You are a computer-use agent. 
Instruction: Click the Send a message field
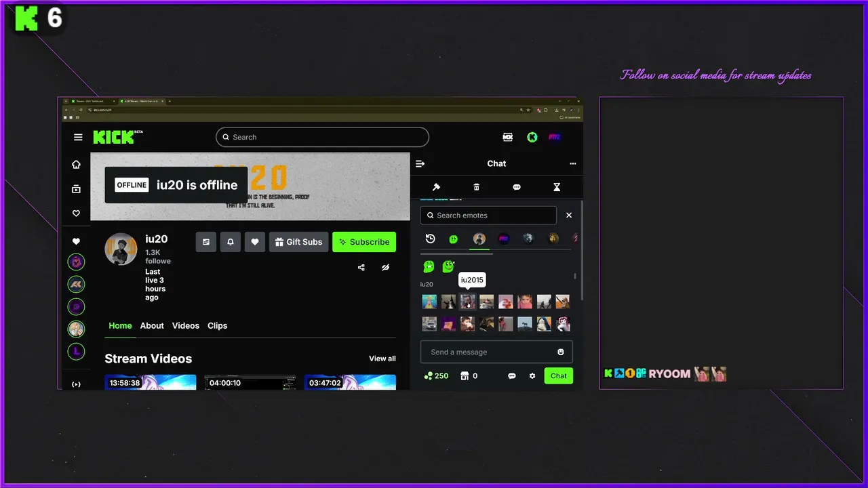pyautogui.click(x=496, y=352)
